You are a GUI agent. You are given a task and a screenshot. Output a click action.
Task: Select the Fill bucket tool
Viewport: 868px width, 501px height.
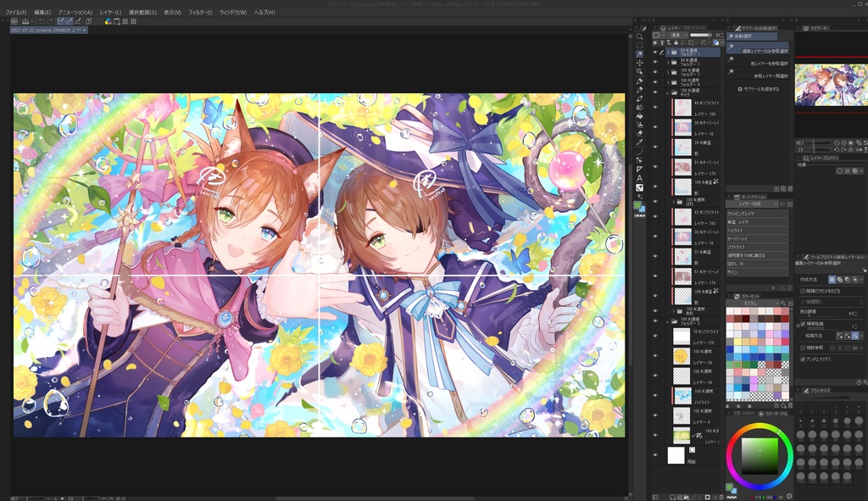pyautogui.click(x=639, y=116)
